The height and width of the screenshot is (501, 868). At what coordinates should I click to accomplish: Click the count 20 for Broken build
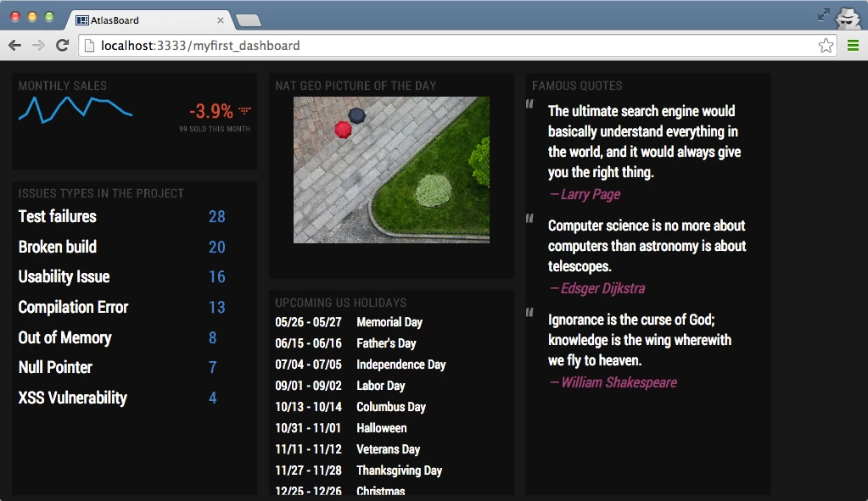(x=217, y=248)
